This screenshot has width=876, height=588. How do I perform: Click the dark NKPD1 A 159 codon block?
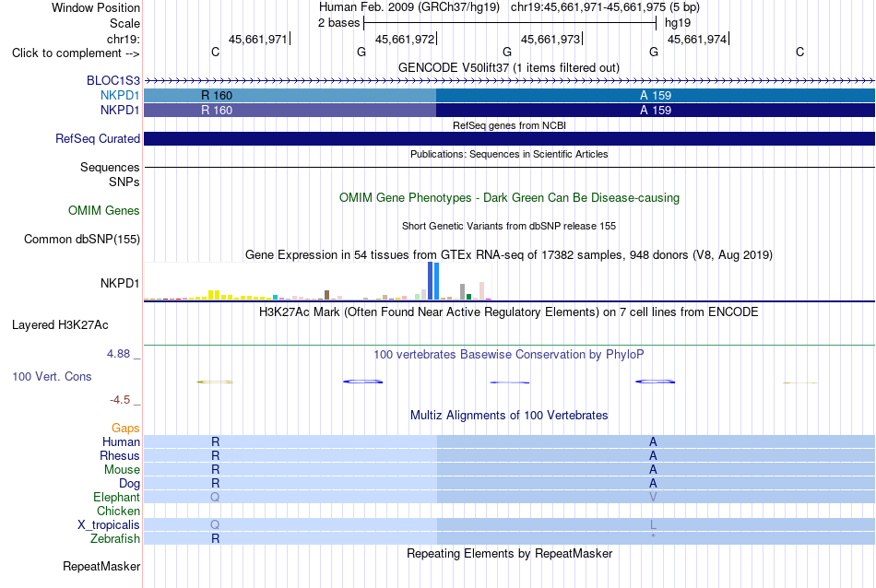[656, 110]
